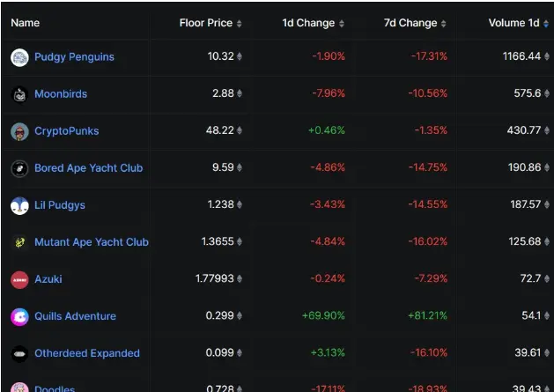Open the Otherdeed Expanded collection link
The image size is (554, 392).
(x=87, y=353)
